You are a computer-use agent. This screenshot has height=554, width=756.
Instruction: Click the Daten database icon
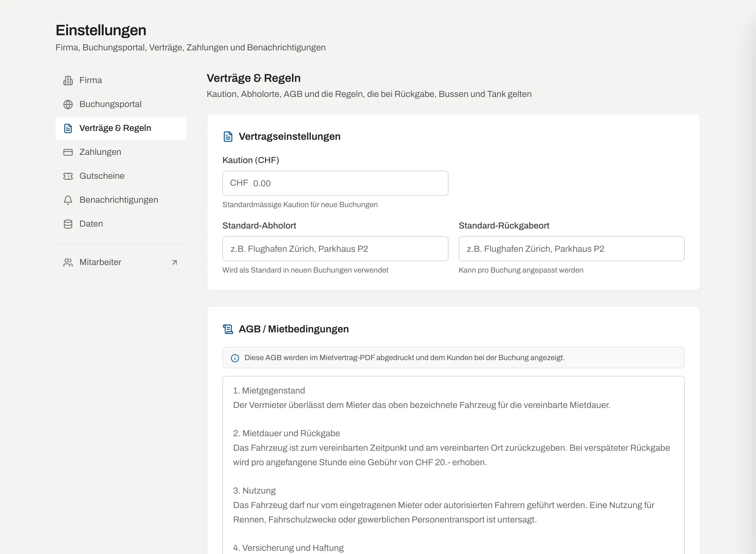pyautogui.click(x=68, y=224)
